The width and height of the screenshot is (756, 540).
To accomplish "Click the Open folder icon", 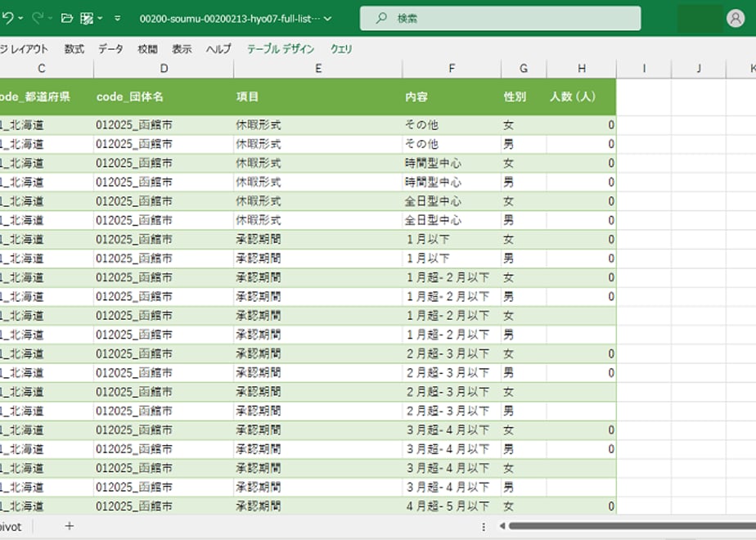I will click(x=67, y=18).
